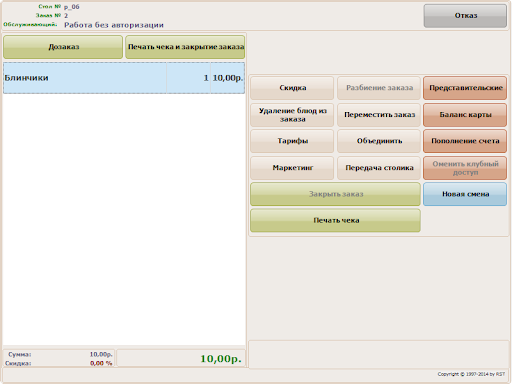Open the Маркетинг button
The image size is (512, 384).
coord(292,168)
